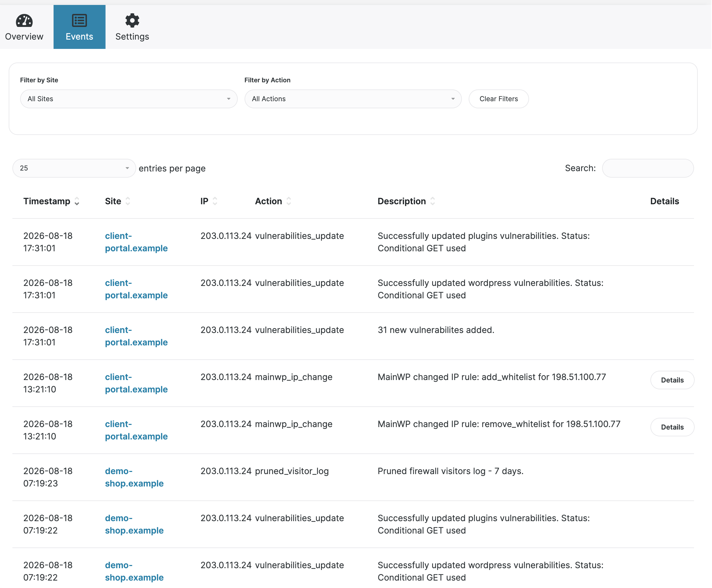The image size is (712, 588).
Task: Open demo-shop.example link in 07:19:22 plugins row
Action: click(134, 525)
